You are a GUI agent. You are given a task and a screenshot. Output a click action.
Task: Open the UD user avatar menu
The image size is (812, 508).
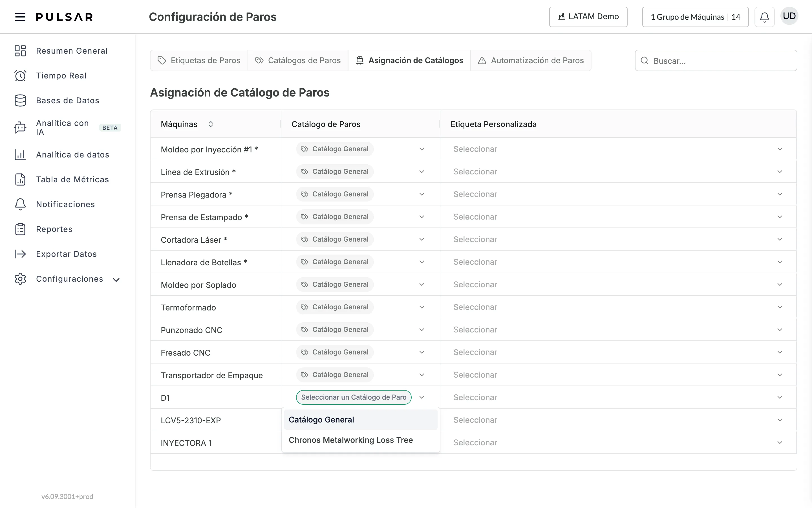[x=789, y=16]
